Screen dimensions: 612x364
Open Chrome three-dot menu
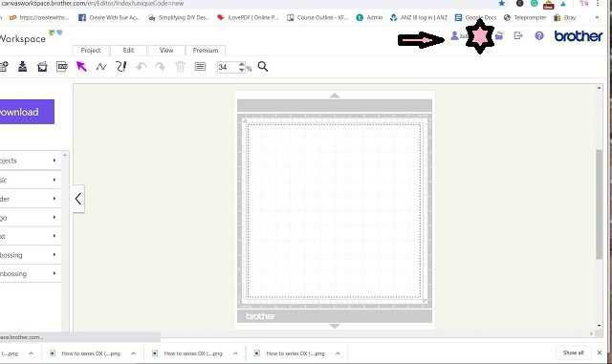598,3
